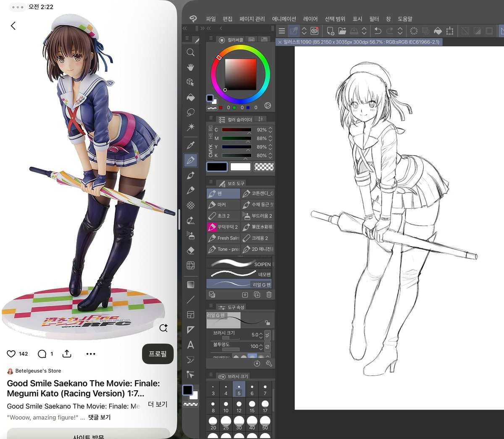Open the hamburger menu in command bar
Image resolution: width=504 pixels, height=439 pixels.
click(282, 31)
